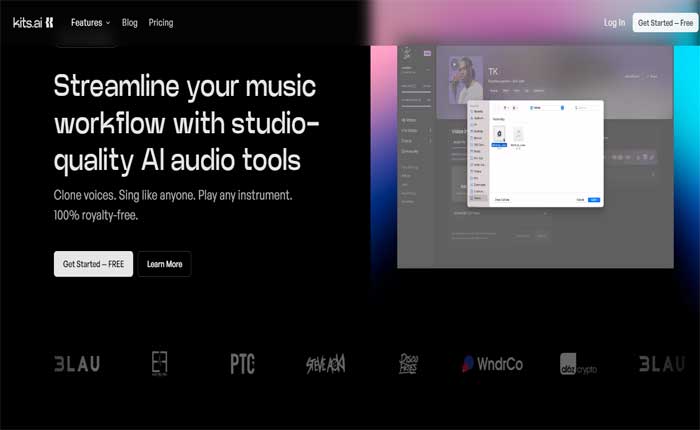Expand the Features dropdown menu
Viewport: 700px width, 430px height.
click(x=90, y=22)
